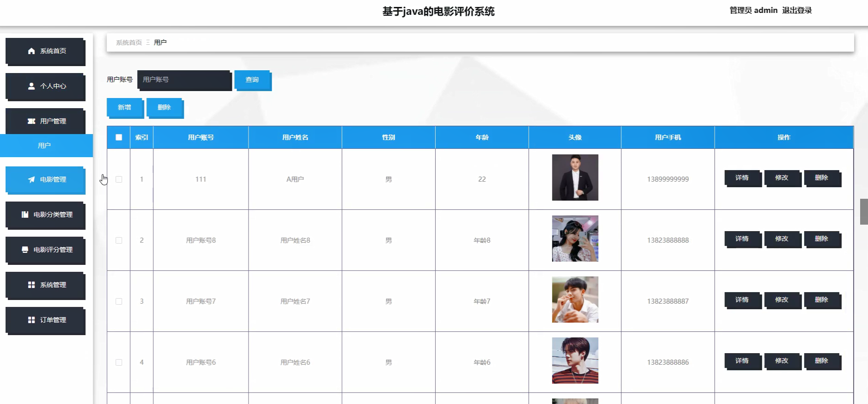Viewport: 868px width, 404px height.
Task: Expand the 电影分类管理 sidebar menu
Action: (45, 215)
